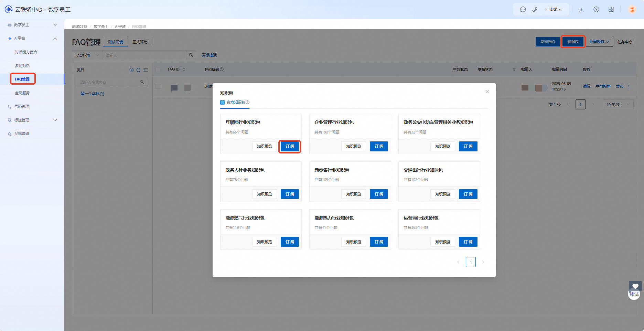Screen dimensions: 644x331
Task: Switch to 正式环境 tab
Action: coord(140,42)
